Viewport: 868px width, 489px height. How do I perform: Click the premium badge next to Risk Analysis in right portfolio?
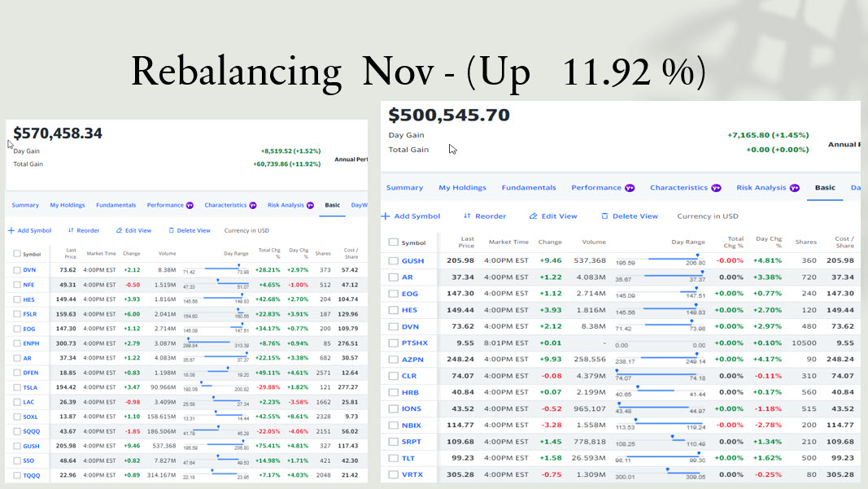tap(795, 188)
